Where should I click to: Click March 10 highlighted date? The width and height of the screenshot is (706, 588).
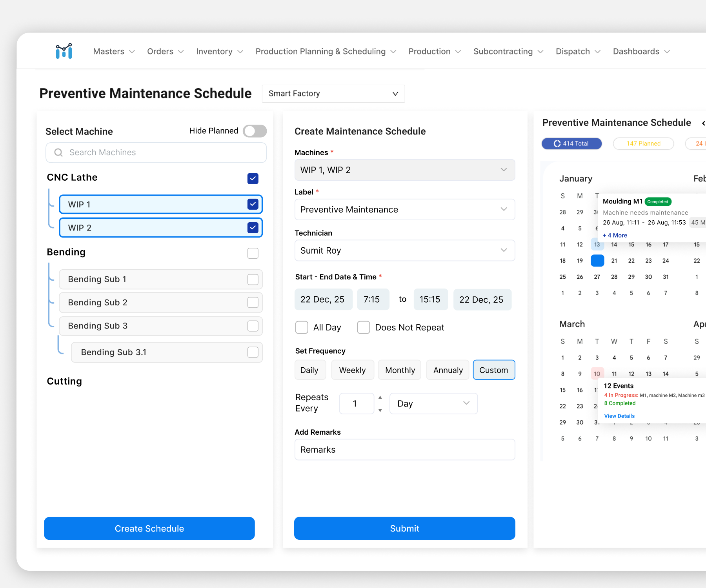(x=597, y=374)
